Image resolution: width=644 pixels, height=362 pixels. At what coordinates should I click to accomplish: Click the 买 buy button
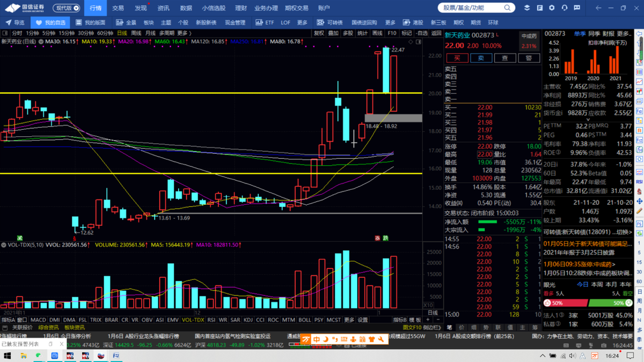[x=457, y=58]
